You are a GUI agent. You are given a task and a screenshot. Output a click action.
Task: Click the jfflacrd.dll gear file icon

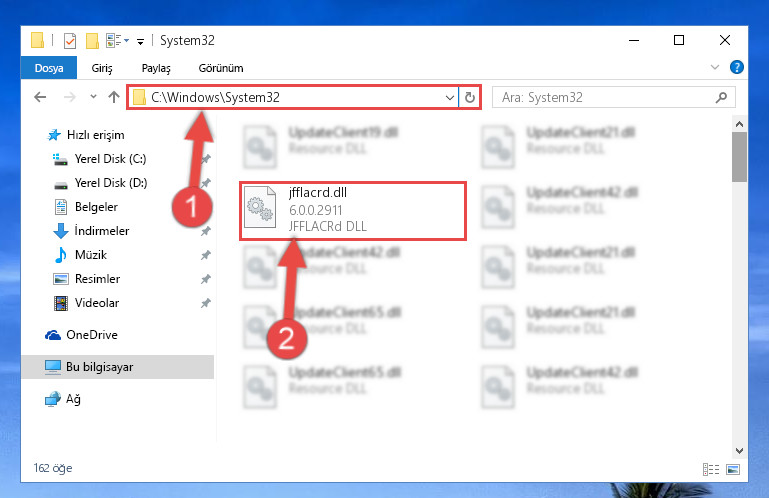260,207
